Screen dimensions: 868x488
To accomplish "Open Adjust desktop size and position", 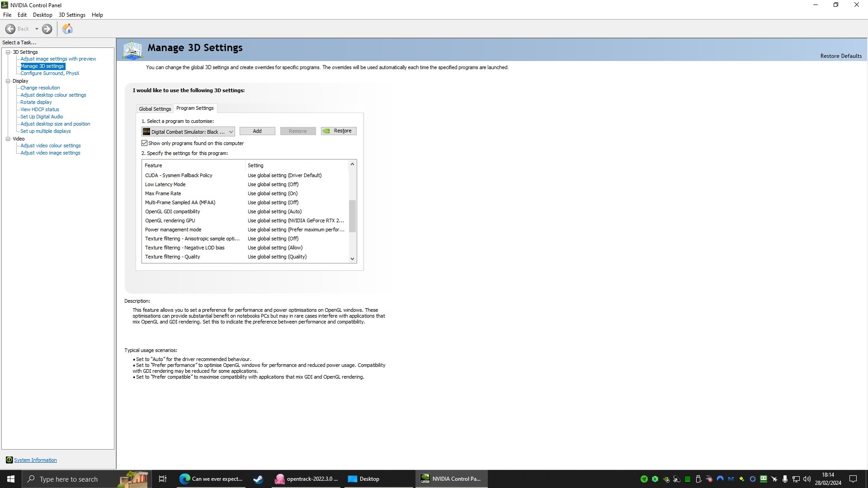I will 55,124.
